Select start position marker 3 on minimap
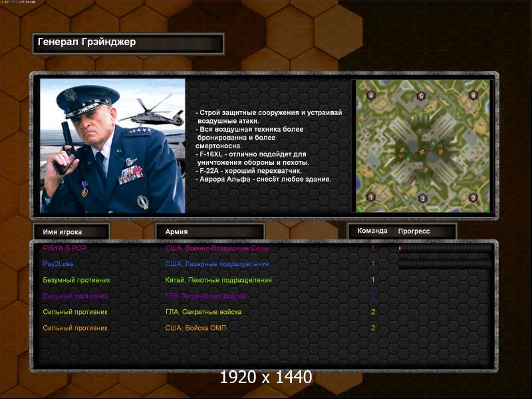Screen dimensions: 532x399 (x=422, y=198)
